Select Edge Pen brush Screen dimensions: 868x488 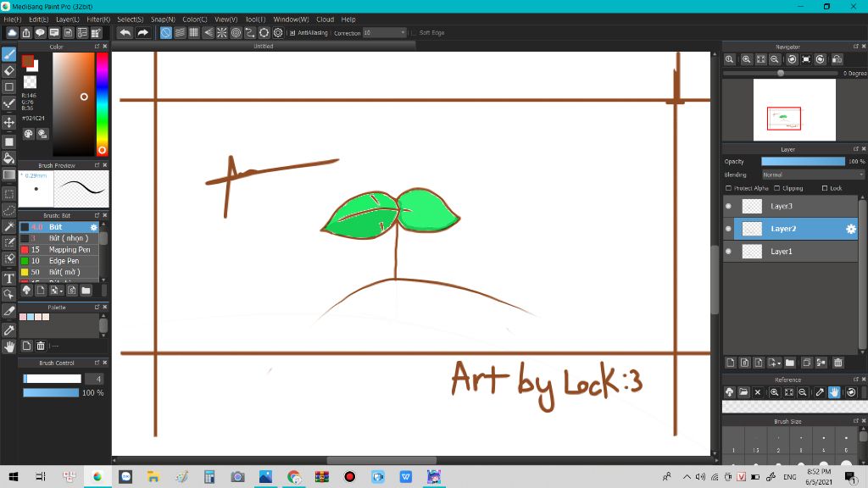tap(59, 261)
